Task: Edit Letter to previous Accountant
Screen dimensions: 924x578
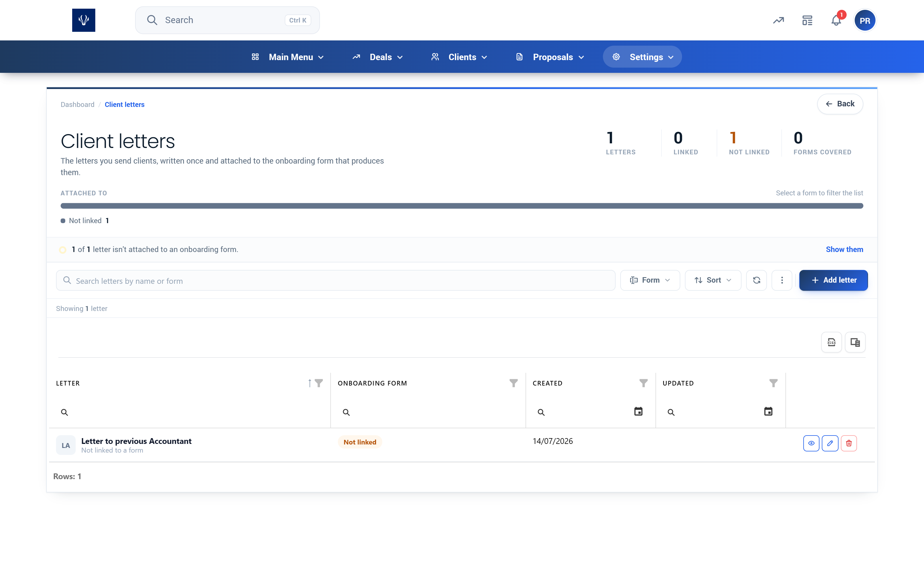Action: click(830, 443)
